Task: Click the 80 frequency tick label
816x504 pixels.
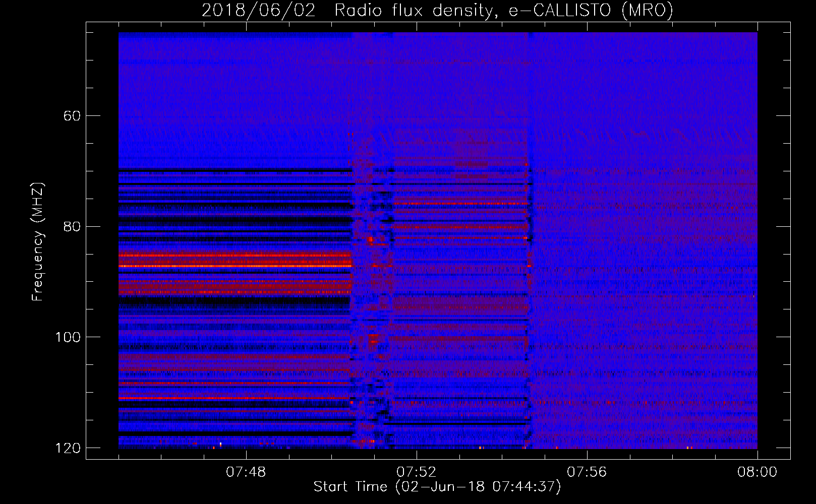Action: tap(72, 226)
